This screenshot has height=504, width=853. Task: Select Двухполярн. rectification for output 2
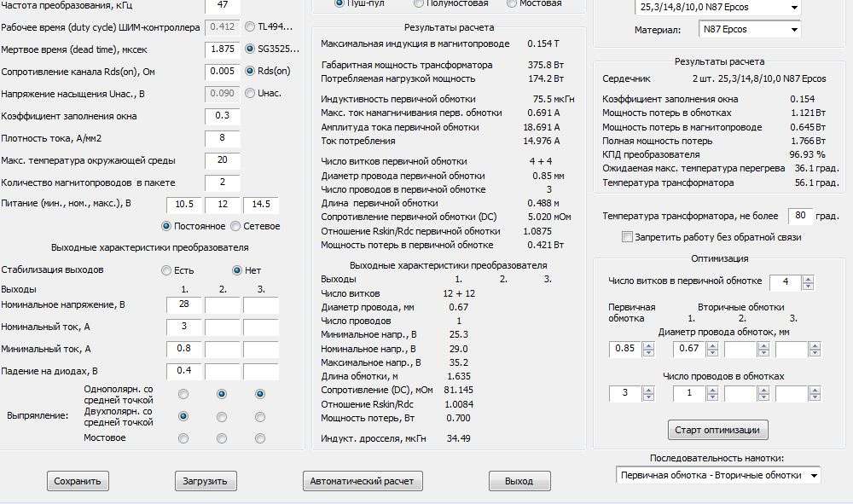[x=222, y=416]
